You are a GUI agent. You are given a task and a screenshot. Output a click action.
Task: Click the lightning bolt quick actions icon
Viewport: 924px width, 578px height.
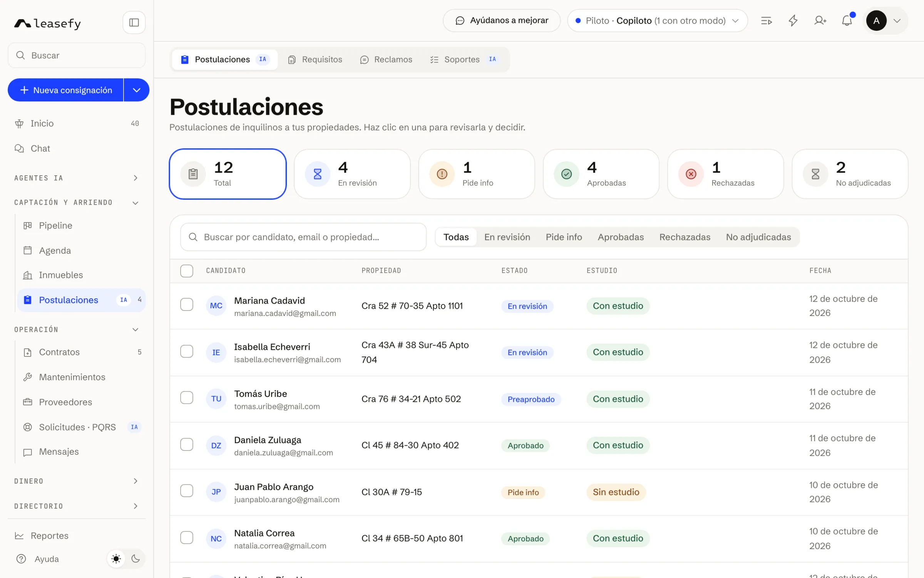793,21
